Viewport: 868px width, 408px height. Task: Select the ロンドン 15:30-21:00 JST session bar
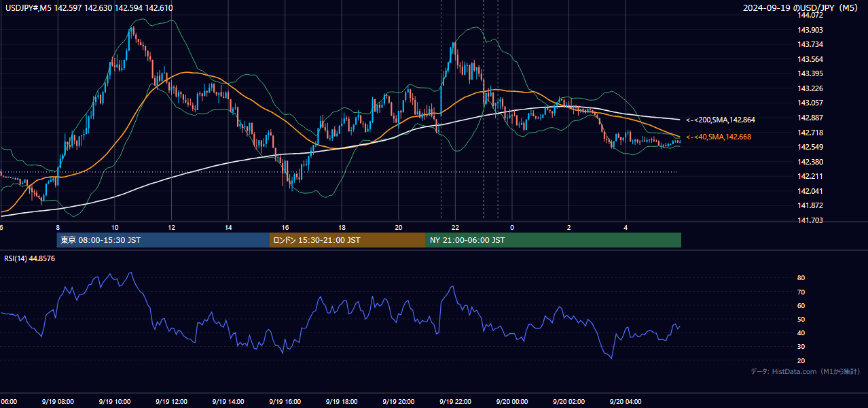coord(348,240)
